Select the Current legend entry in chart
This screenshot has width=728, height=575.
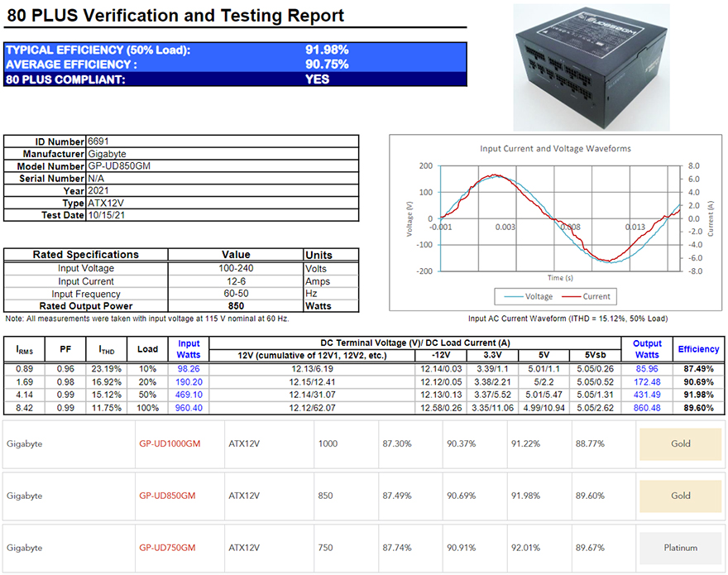[x=588, y=296]
